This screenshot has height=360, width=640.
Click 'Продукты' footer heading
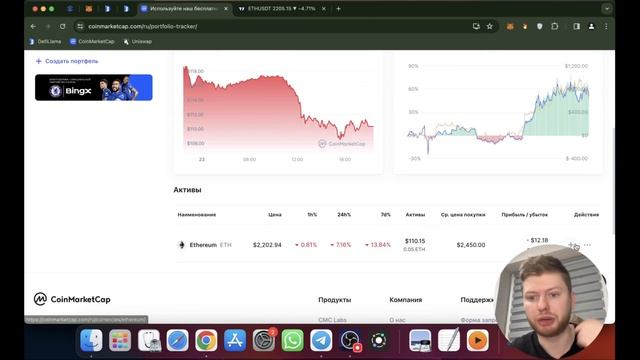click(335, 300)
